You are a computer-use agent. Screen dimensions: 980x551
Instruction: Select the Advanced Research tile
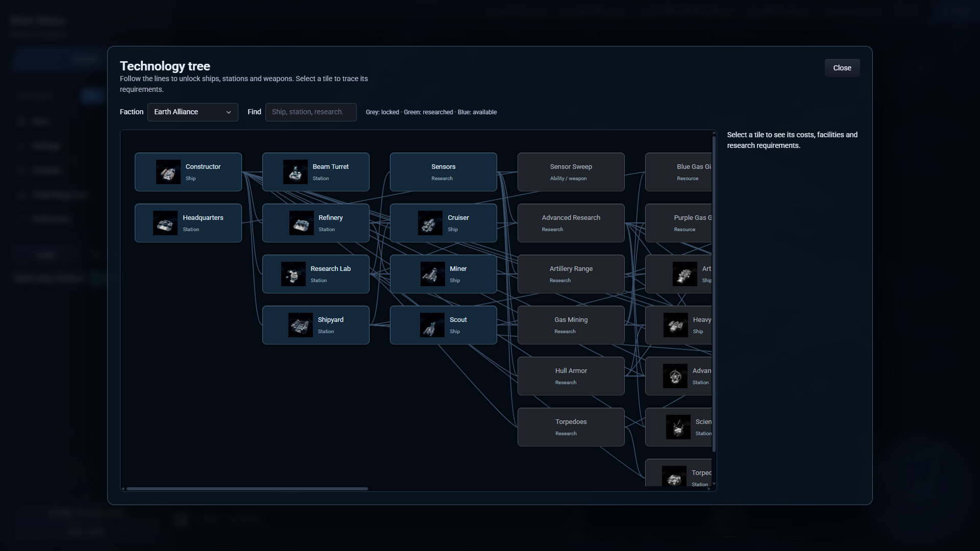click(571, 223)
